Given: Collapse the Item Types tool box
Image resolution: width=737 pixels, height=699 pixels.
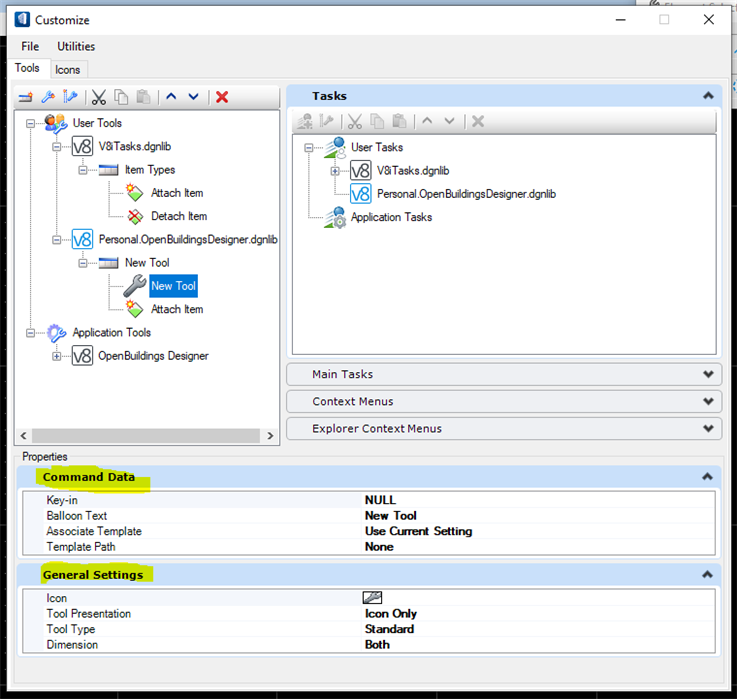Looking at the screenshot, I should (x=83, y=170).
